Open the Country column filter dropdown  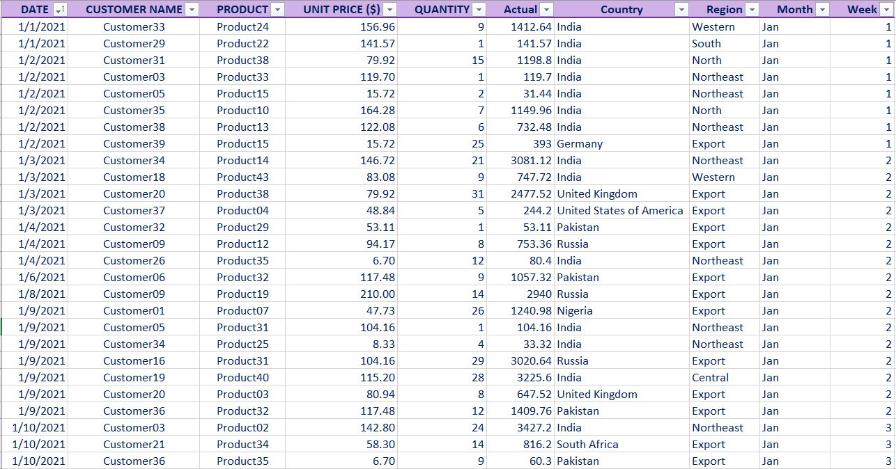[681, 10]
